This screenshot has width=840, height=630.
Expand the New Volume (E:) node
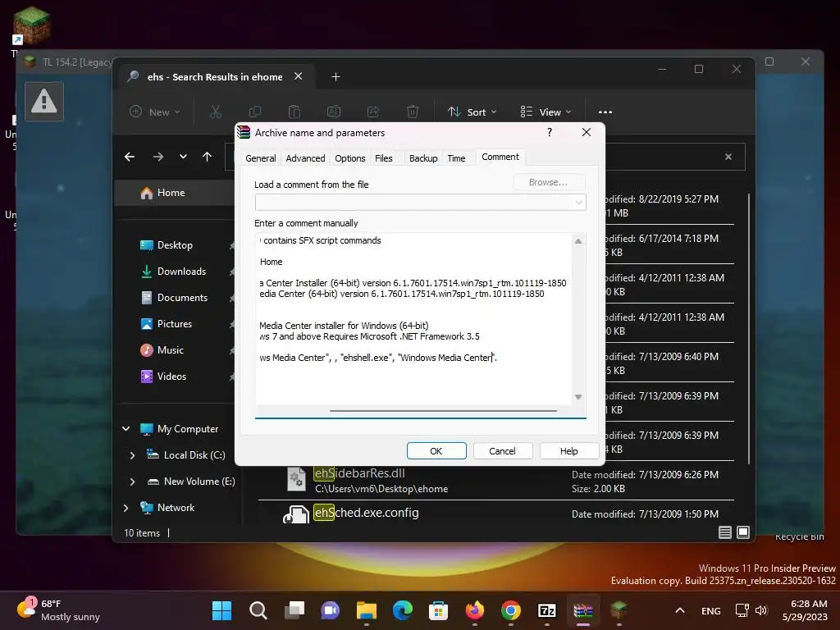(132, 482)
